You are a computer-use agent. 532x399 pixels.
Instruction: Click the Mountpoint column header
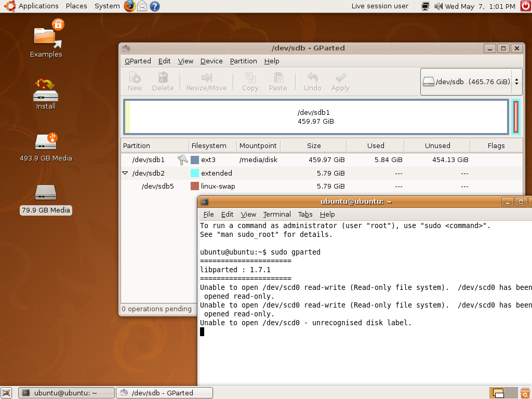tap(259, 145)
